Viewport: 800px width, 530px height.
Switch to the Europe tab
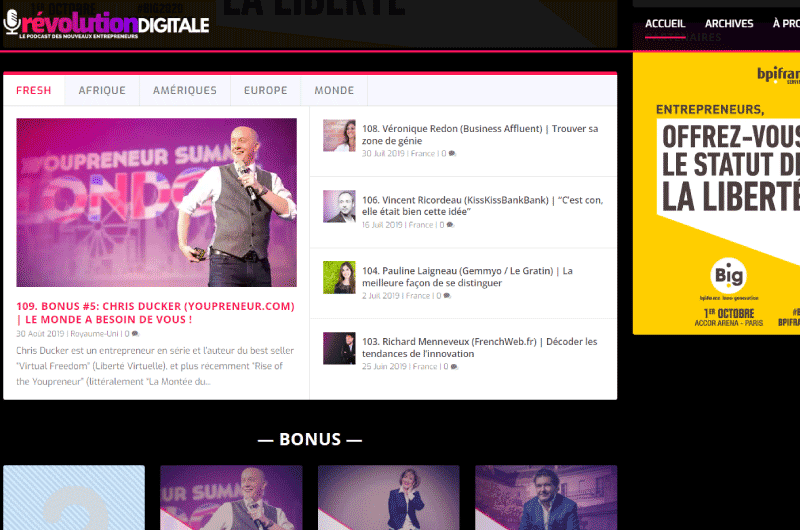(265, 90)
